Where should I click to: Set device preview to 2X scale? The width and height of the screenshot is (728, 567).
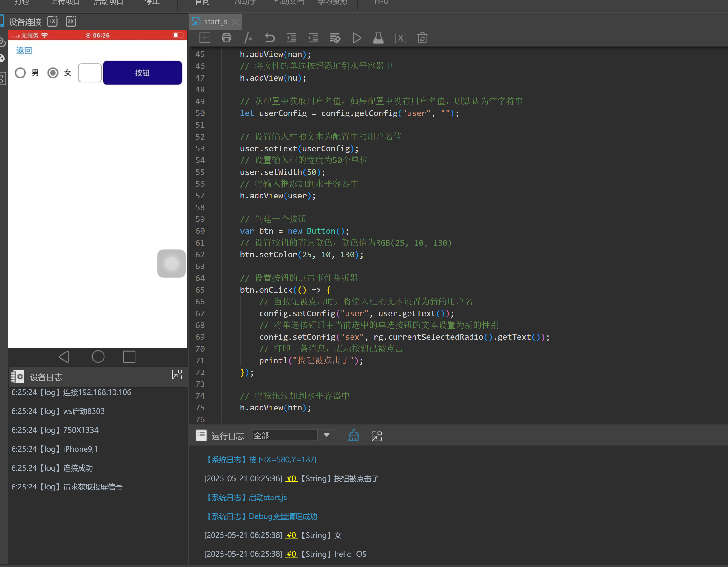point(71,21)
